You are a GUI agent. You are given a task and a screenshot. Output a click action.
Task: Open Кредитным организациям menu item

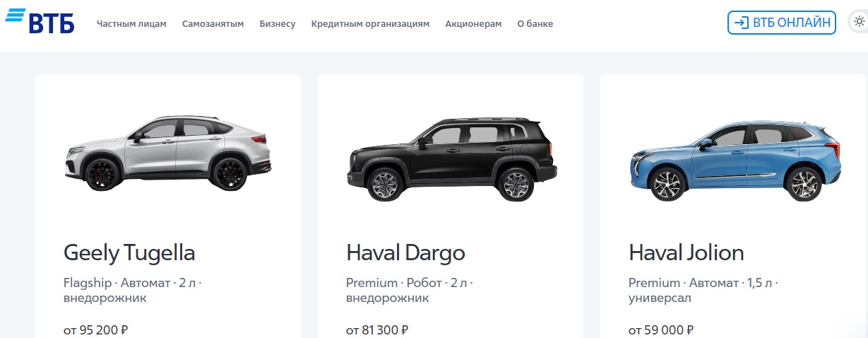point(370,23)
